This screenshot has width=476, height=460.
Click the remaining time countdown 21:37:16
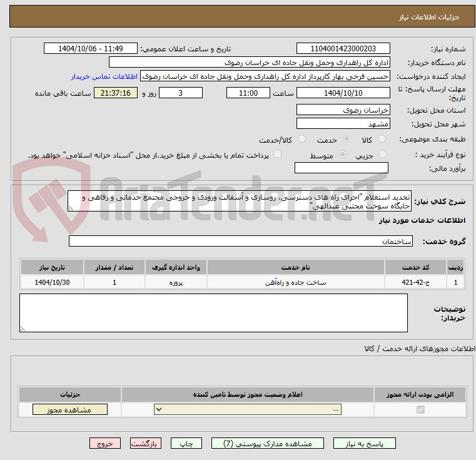(x=115, y=93)
